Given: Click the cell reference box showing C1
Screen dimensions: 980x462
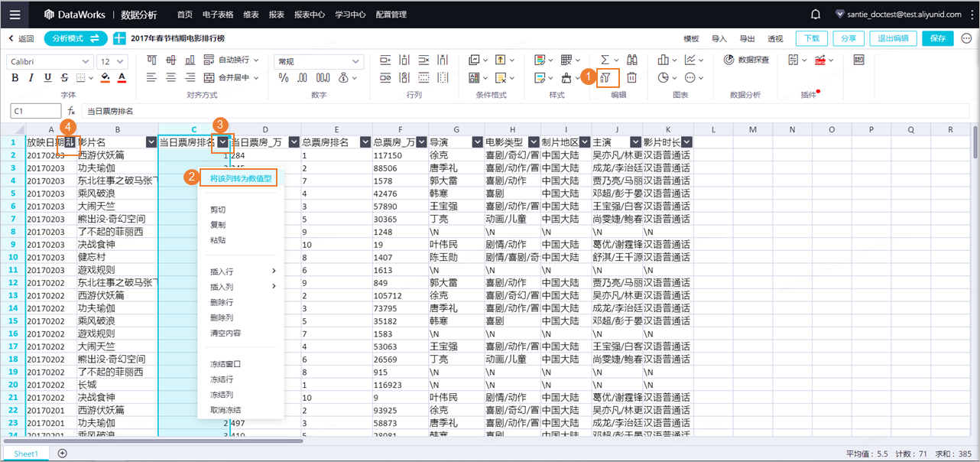Looking at the screenshot, I should [35, 111].
